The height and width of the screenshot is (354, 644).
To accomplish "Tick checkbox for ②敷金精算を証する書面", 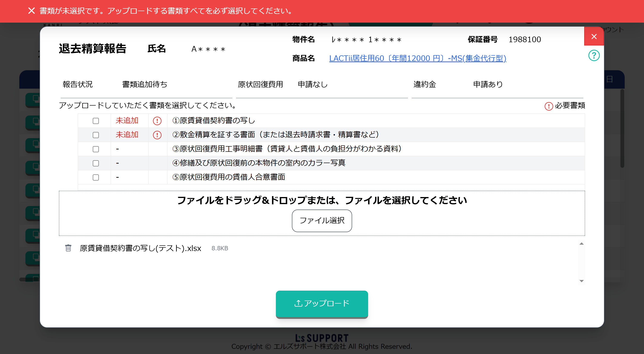I will 96,135.
